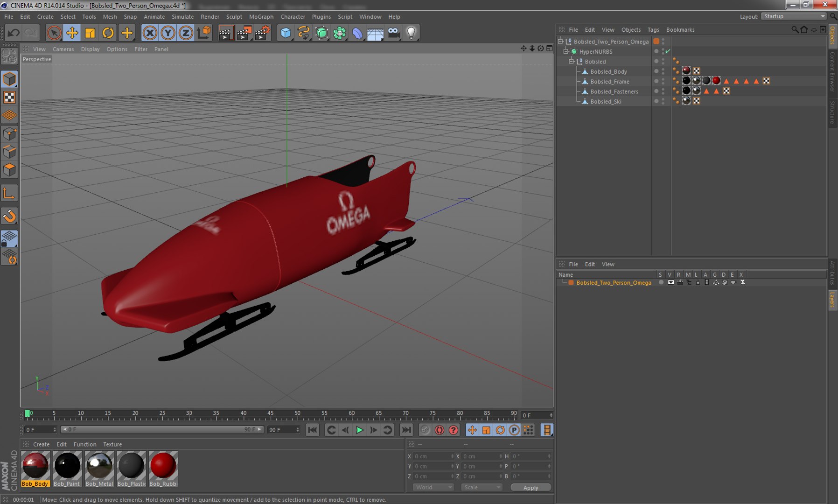838x504 pixels.
Task: Toggle Z axis lock
Action: click(186, 33)
